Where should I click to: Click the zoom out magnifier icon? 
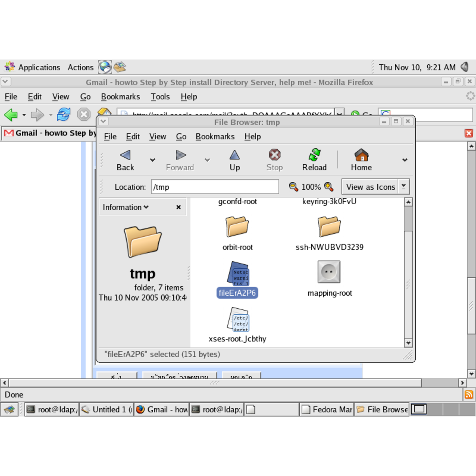[293, 187]
